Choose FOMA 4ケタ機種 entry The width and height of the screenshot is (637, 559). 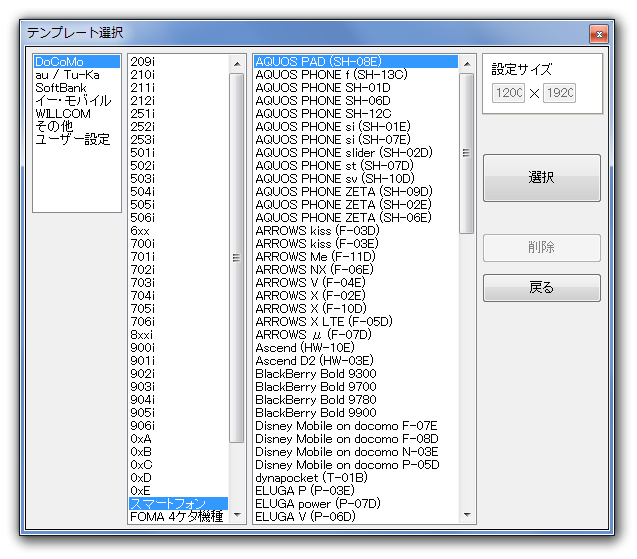coord(178,517)
